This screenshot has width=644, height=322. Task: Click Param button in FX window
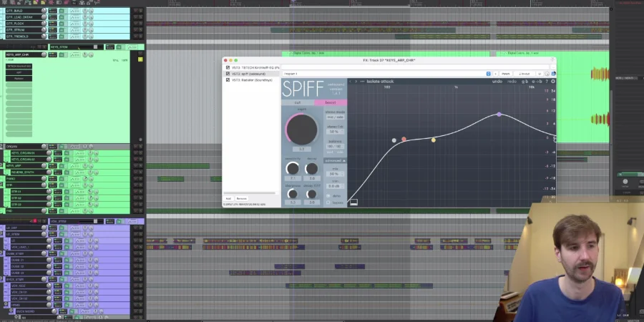(x=506, y=74)
